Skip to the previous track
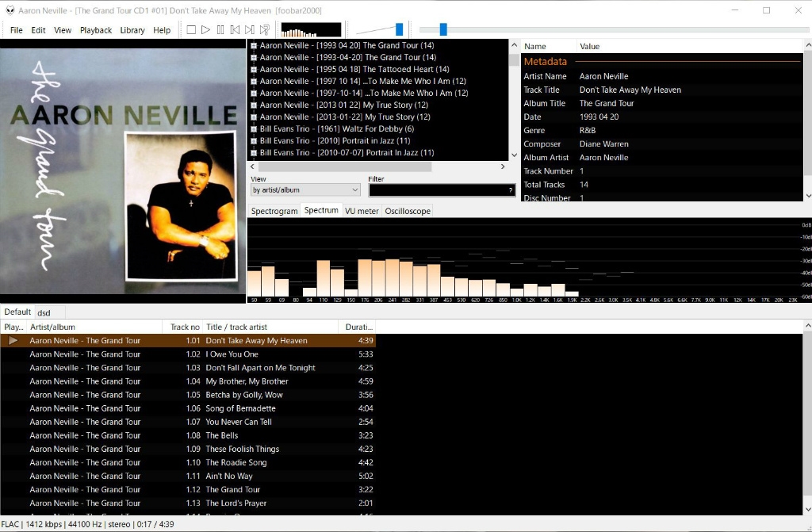 (x=235, y=30)
